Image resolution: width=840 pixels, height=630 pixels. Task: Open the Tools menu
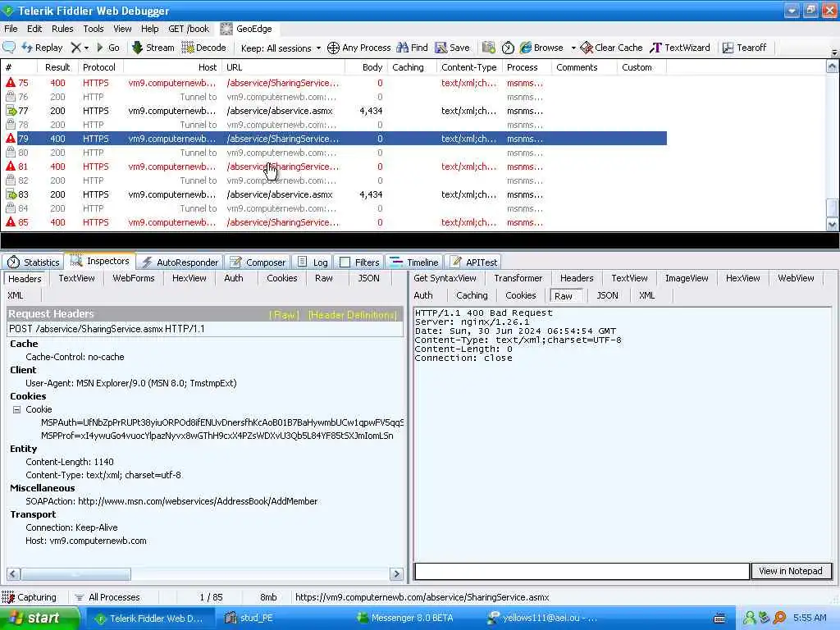94,29
